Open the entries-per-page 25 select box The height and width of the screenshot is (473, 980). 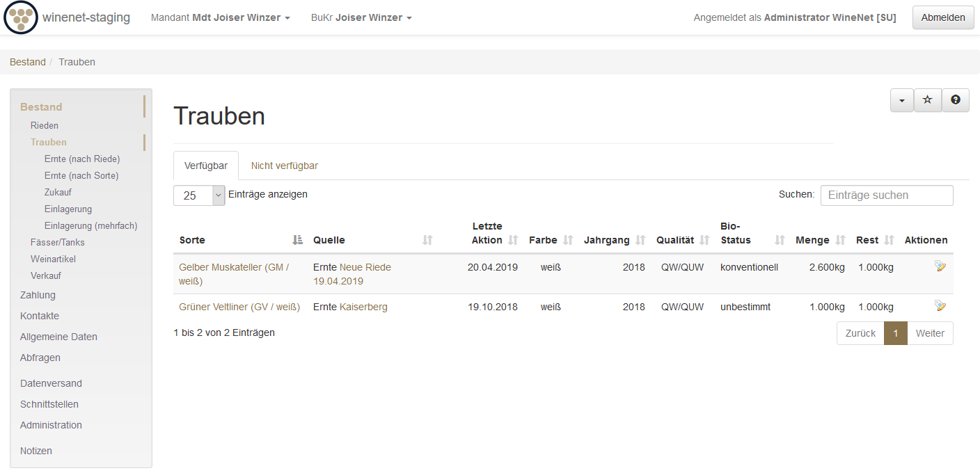tap(199, 195)
